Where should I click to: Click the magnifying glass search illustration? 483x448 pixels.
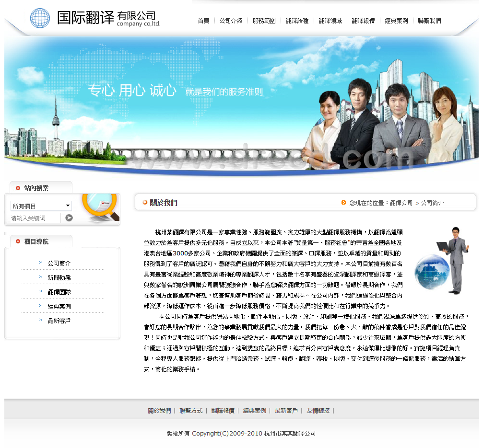tap(100, 207)
